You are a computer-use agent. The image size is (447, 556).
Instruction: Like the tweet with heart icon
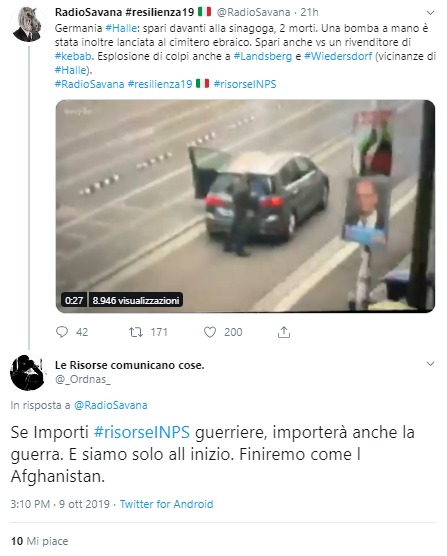click(x=210, y=332)
